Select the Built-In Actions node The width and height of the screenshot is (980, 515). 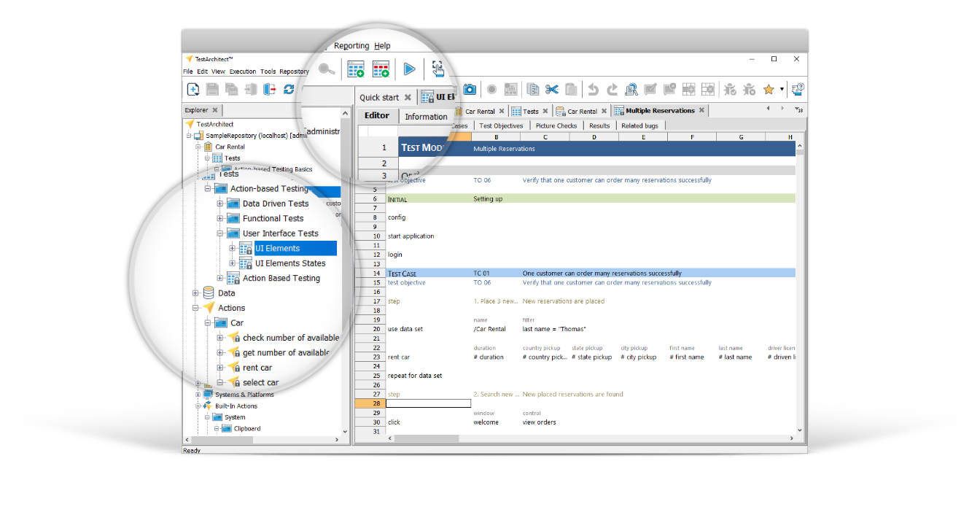236,406
